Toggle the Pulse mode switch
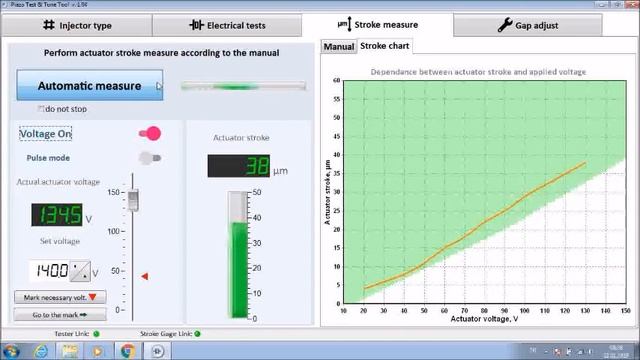Viewport: 640px width, 360px height. (150, 158)
